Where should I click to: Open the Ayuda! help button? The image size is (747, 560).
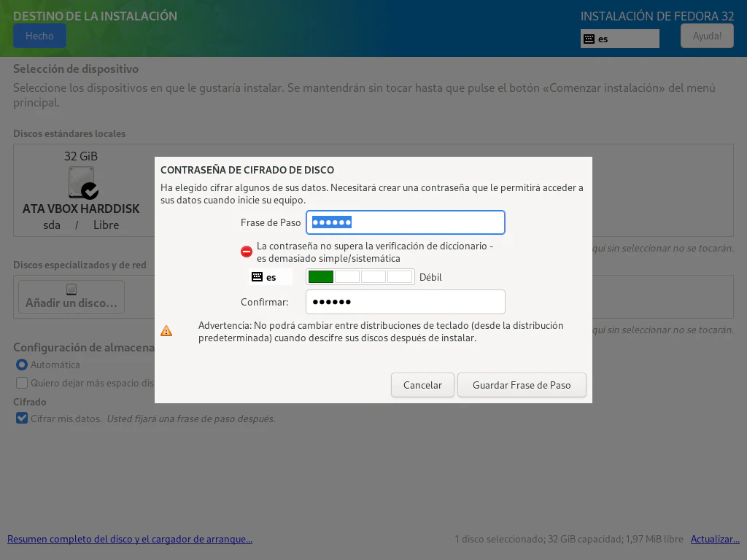tap(706, 36)
